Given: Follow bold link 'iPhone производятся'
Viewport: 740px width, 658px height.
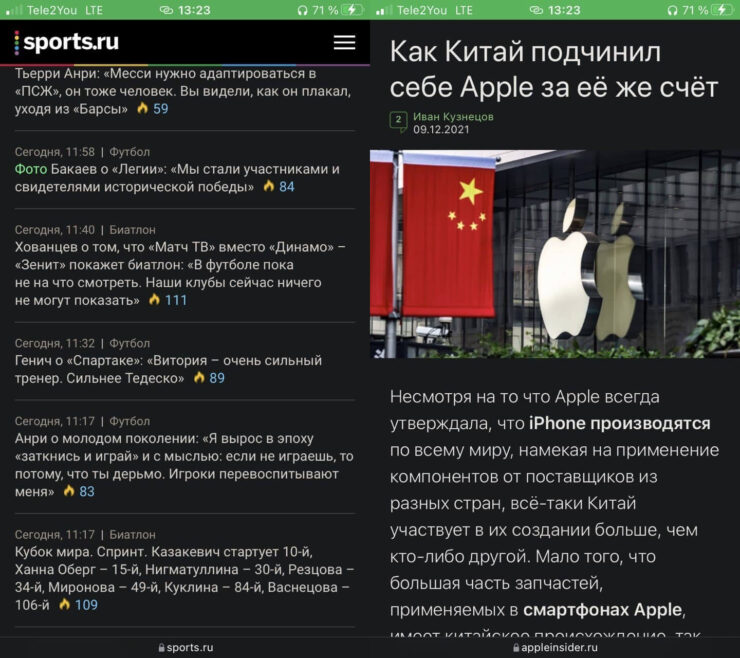Looking at the screenshot, I should pyautogui.click(x=620, y=423).
